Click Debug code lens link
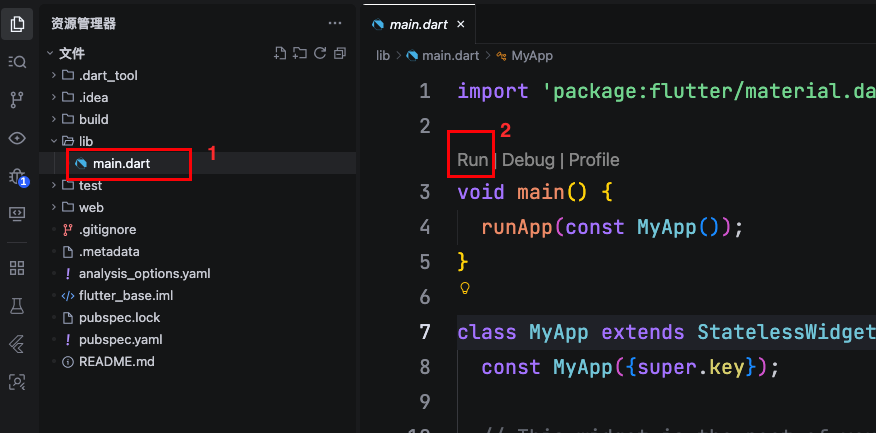Screen dimensions: 876x433 (527, 160)
